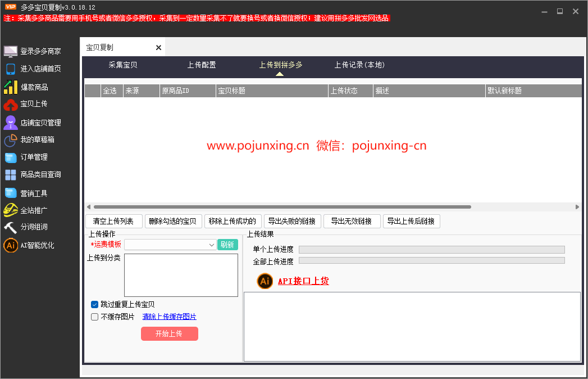
Task: Open 清除上传缓存图片 link
Action: [x=169, y=317]
